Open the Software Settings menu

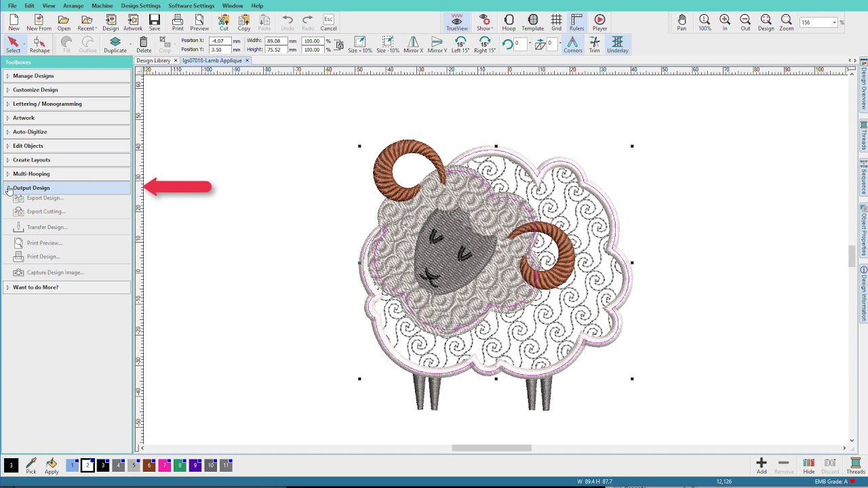pyautogui.click(x=191, y=5)
